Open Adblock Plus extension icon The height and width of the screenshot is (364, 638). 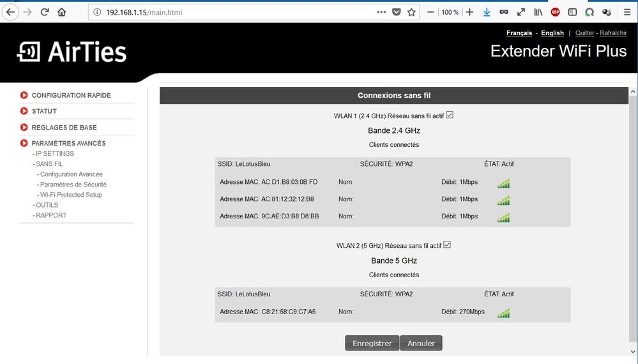click(x=555, y=12)
